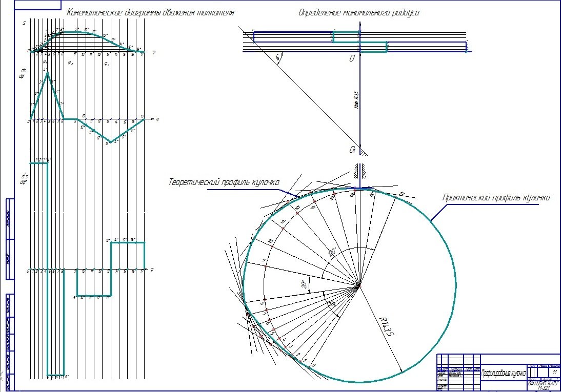Click the ray number 9 on cam profile
Screen dimensions: 562x392
pos(264,261)
